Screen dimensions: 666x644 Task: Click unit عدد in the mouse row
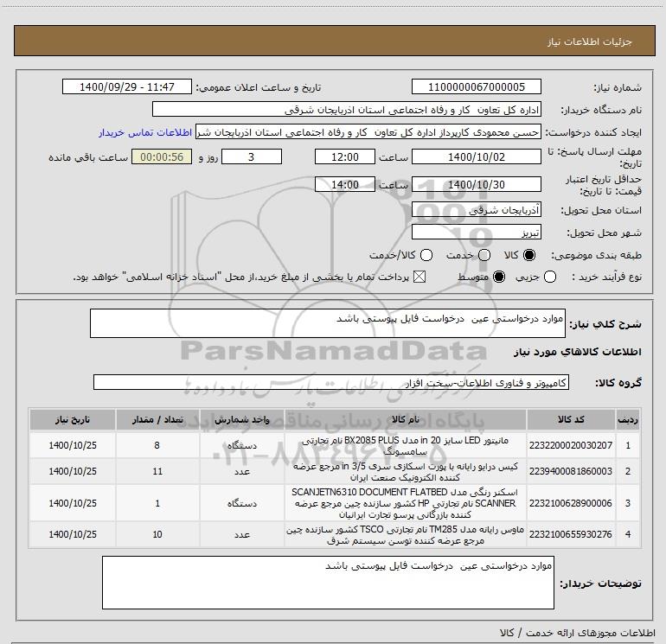pyautogui.click(x=241, y=534)
